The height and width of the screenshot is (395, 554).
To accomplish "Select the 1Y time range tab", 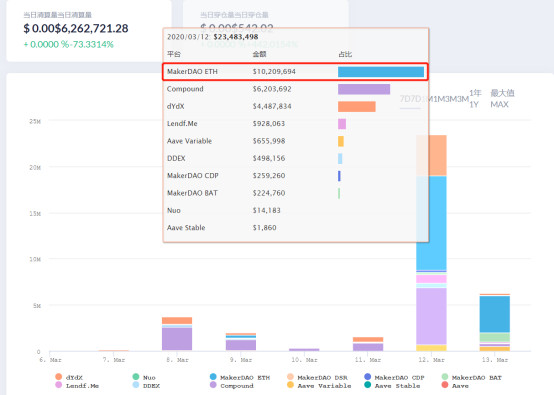I will (x=475, y=99).
